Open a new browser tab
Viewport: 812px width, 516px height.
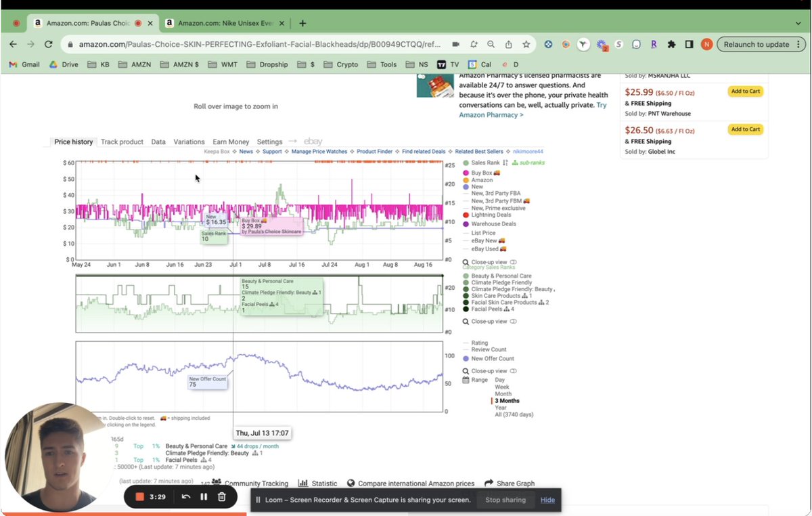click(302, 23)
